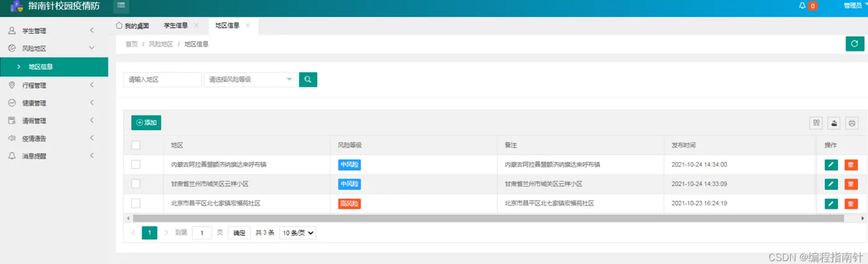Click the print icon above the table
The image size is (868, 264).
[852, 123]
